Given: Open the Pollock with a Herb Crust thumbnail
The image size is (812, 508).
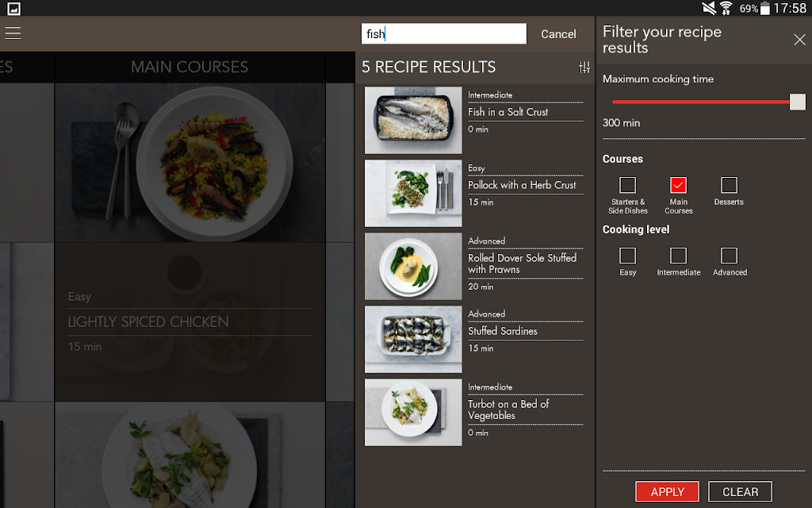Looking at the screenshot, I should (413, 194).
